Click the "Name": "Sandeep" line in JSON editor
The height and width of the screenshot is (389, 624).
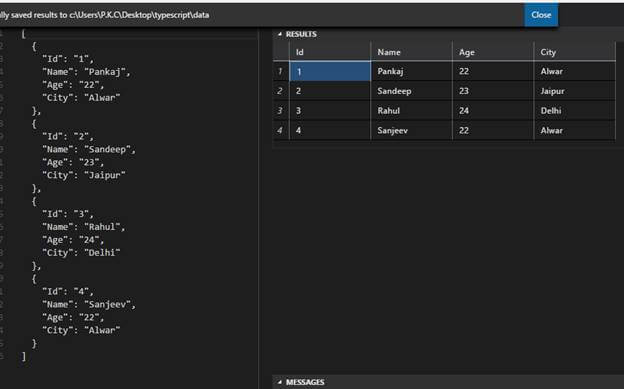point(89,149)
